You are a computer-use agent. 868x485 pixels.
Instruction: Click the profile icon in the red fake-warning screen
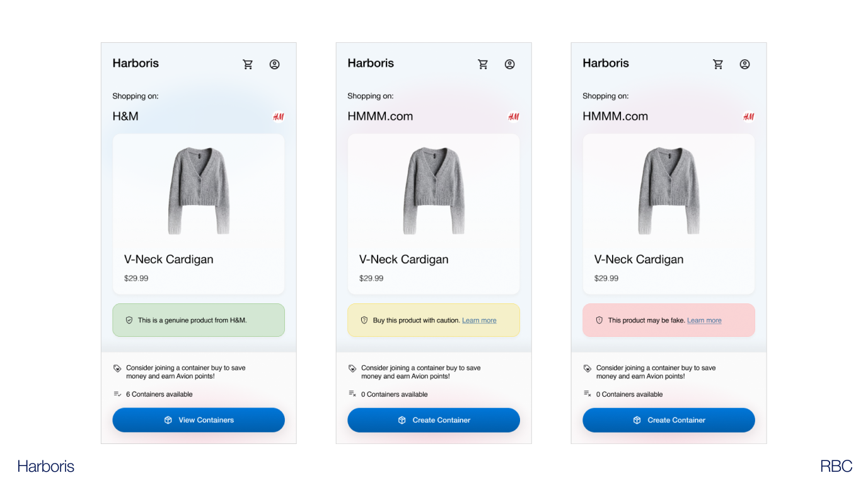pyautogui.click(x=744, y=64)
